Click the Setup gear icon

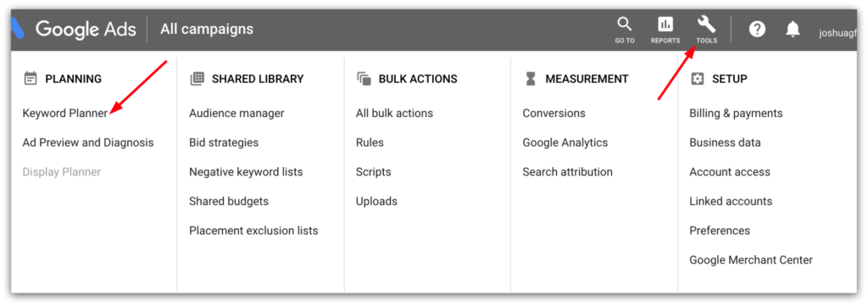point(698,79)
